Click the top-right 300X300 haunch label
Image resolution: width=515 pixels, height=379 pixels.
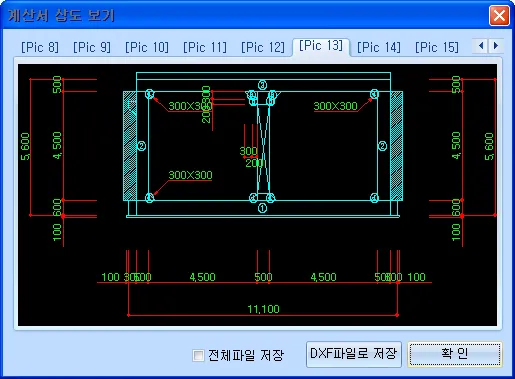[336, 106]
